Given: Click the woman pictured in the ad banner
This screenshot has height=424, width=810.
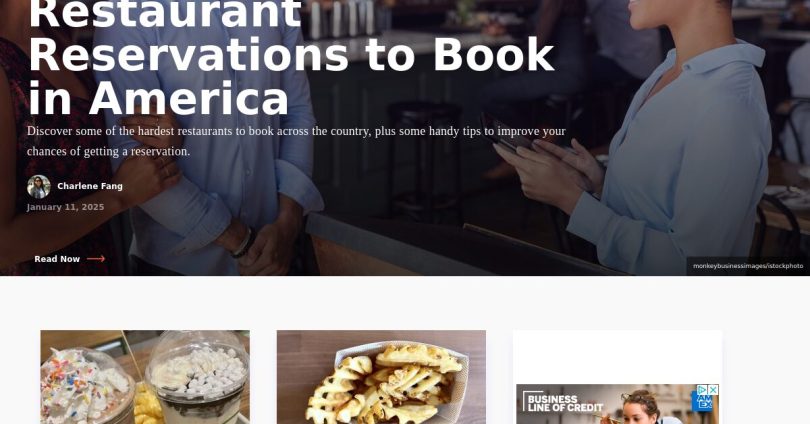Looking at the screenshot, I should (640, 408).
